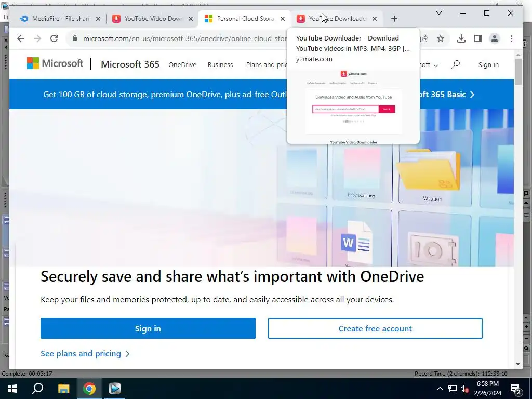Open the notification center icon
The image size is (532, 399).
tap(516, 389)
